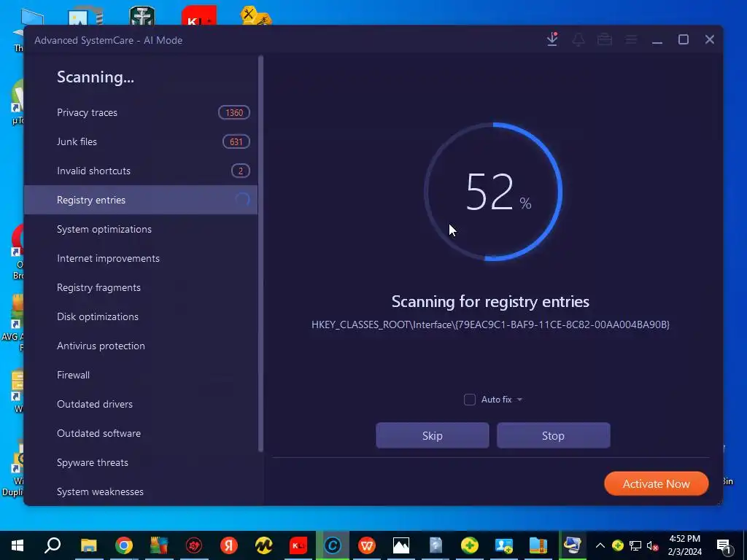Open File Explorer from taskbar
Viewport: 747px width, 560px height.
(x=88, y=545)
